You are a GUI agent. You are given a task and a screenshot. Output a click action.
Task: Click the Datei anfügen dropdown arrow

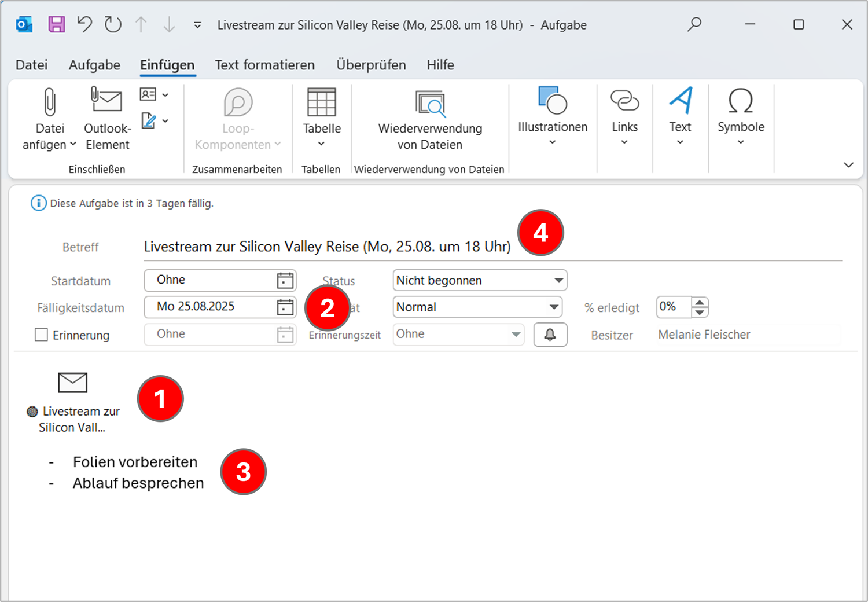[x=73, y=145]
